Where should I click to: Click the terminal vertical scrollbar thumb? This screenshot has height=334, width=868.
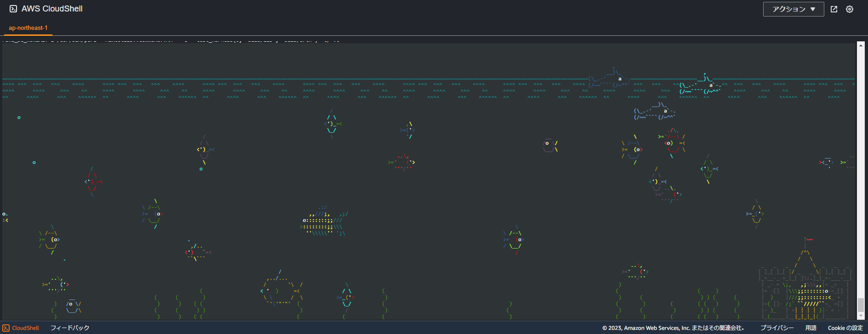coord(861,305)
